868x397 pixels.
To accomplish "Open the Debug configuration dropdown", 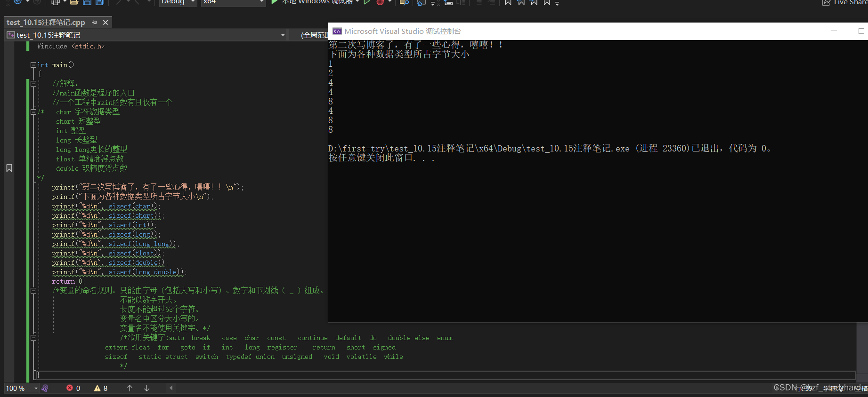I will (x=193, y=2).
